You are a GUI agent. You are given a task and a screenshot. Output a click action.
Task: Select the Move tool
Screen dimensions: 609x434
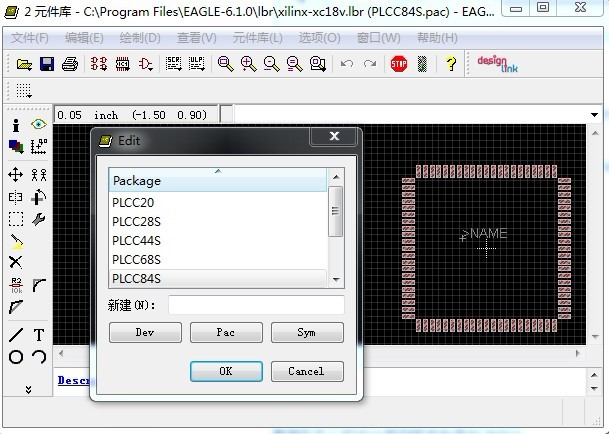point(16,175)
